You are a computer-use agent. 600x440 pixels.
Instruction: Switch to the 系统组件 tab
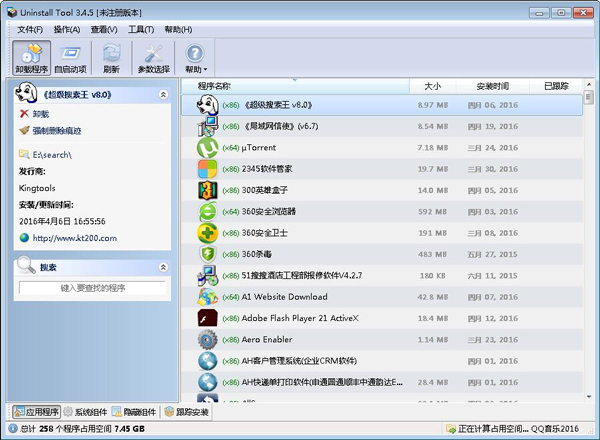tap(86, 411)
